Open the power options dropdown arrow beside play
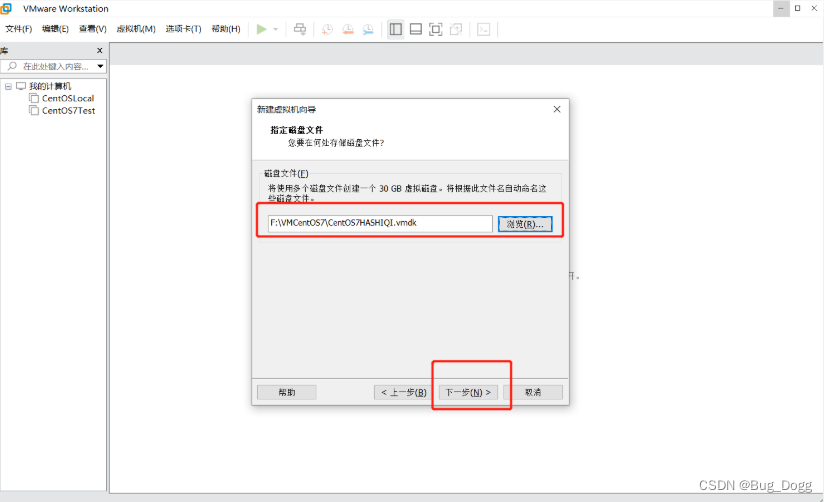Screen dimensions: 827x502 [x=275, y=30]
